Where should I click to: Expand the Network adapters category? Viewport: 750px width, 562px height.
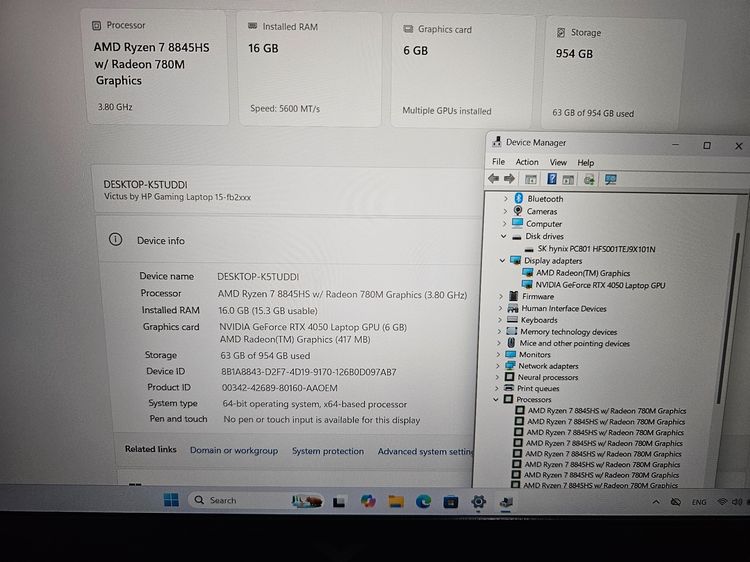pos(497,366)
